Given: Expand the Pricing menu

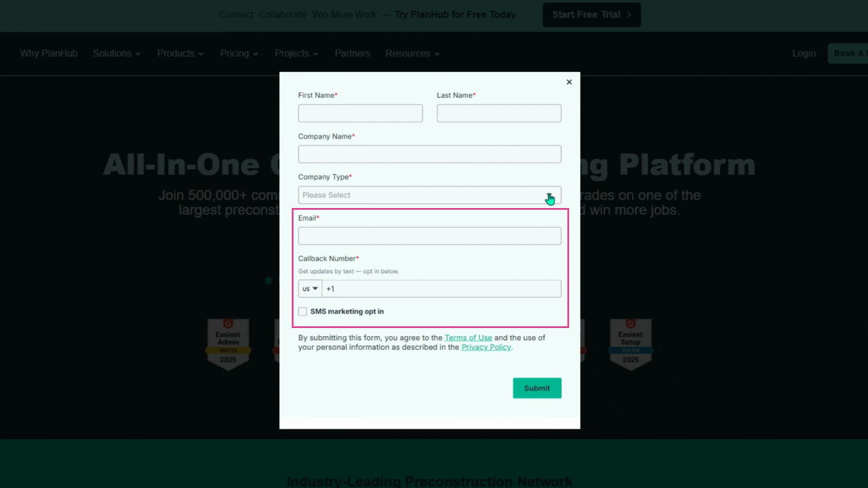Looking at the screenshot, I should [x=239, y=54].
